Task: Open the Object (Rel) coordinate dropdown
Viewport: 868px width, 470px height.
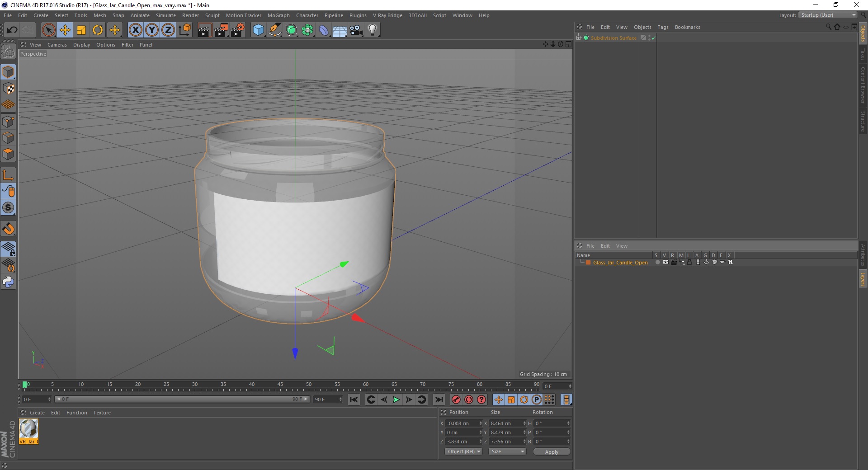Action: tap(464, 451)
